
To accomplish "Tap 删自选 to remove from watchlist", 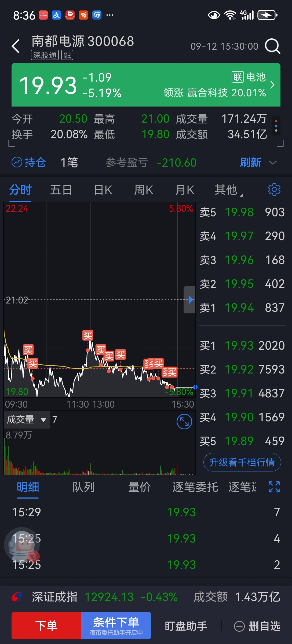I will click(257, 626).
